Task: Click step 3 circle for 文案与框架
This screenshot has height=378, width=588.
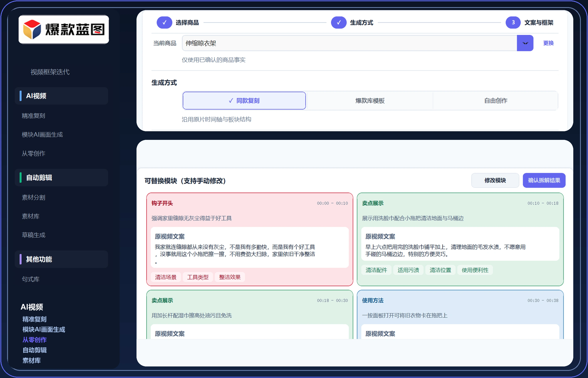Action: pos(513,23)
